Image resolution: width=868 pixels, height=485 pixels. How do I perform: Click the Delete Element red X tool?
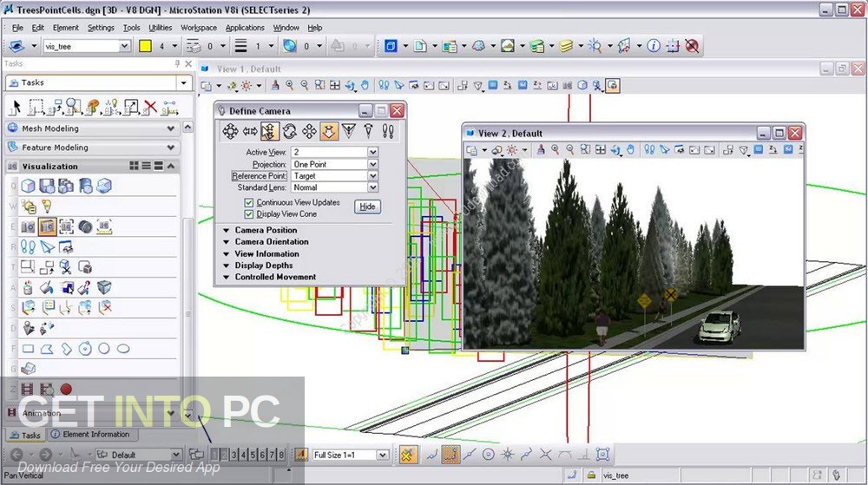[x=150, y=107]
